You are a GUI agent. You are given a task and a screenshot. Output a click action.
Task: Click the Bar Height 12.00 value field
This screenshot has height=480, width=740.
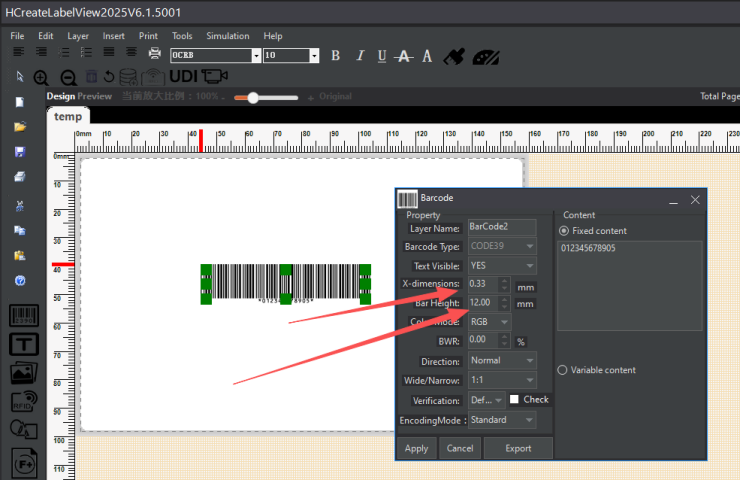pyautogui.click(x=483, y=303)
